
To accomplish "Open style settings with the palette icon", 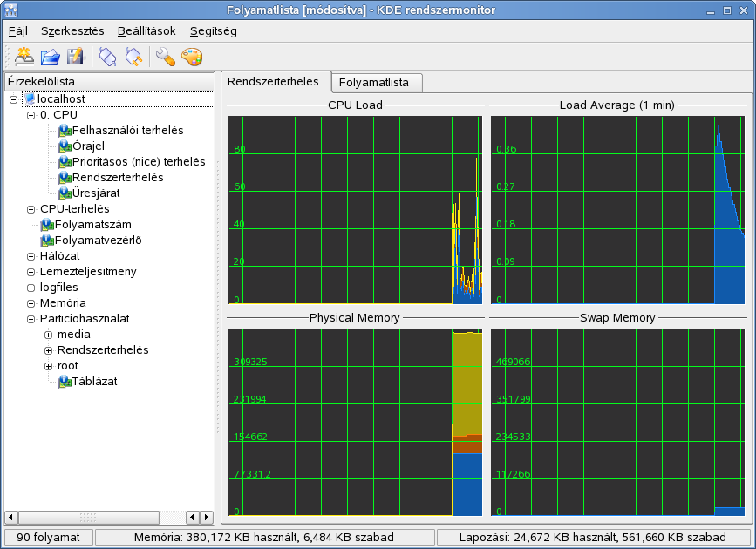I will point(192,57).
